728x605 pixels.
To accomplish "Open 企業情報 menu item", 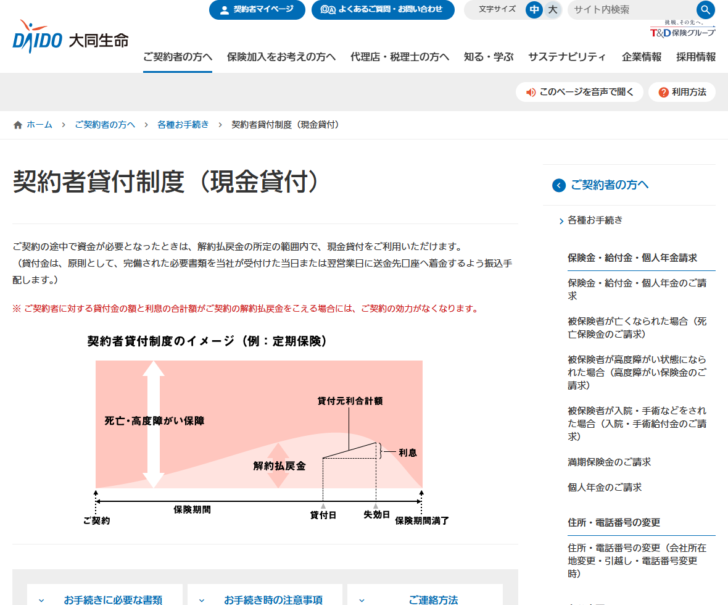I will (642, 57).
